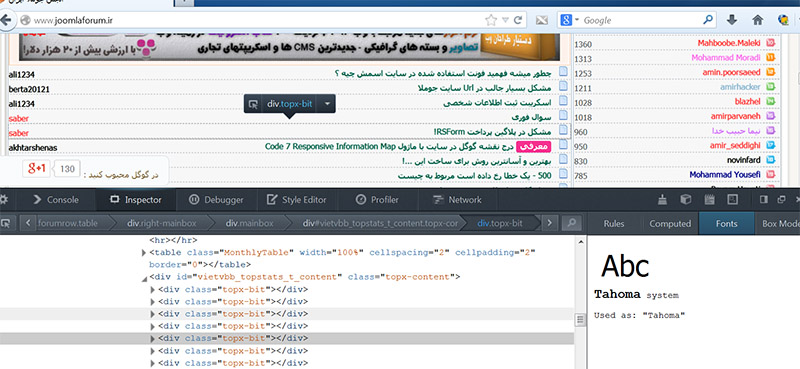Click the inspector search magnifier box
This screenshot has width=800, height=369.
[571, 223]
